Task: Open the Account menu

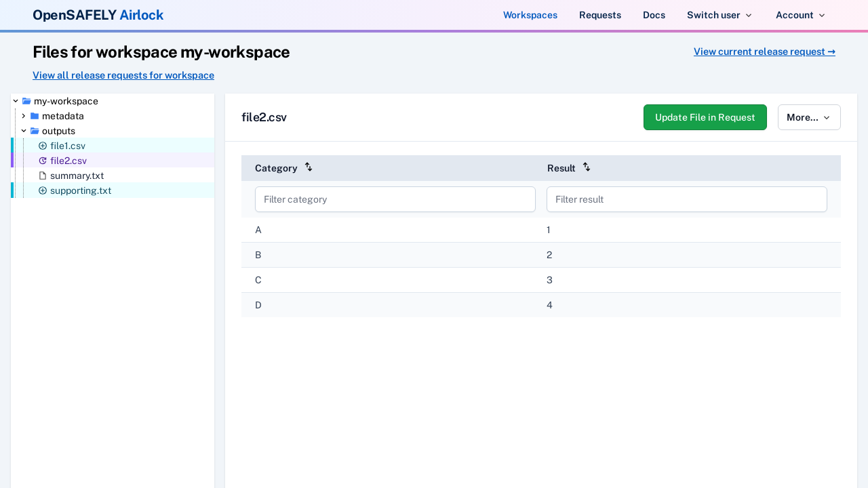Action: [800, 15]
